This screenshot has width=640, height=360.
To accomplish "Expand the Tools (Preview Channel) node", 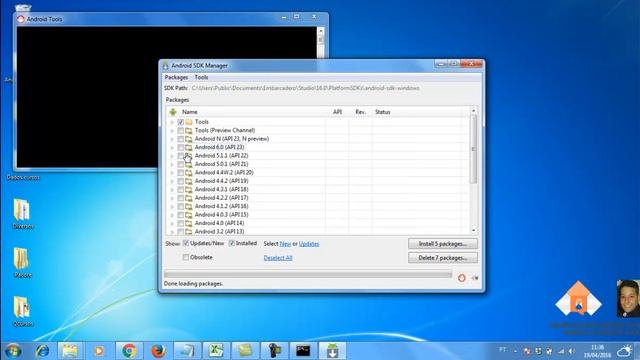I will [x=172, y=131].
